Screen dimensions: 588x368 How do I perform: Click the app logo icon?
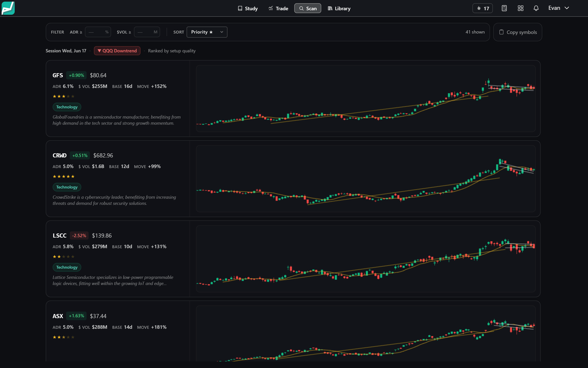8,8
